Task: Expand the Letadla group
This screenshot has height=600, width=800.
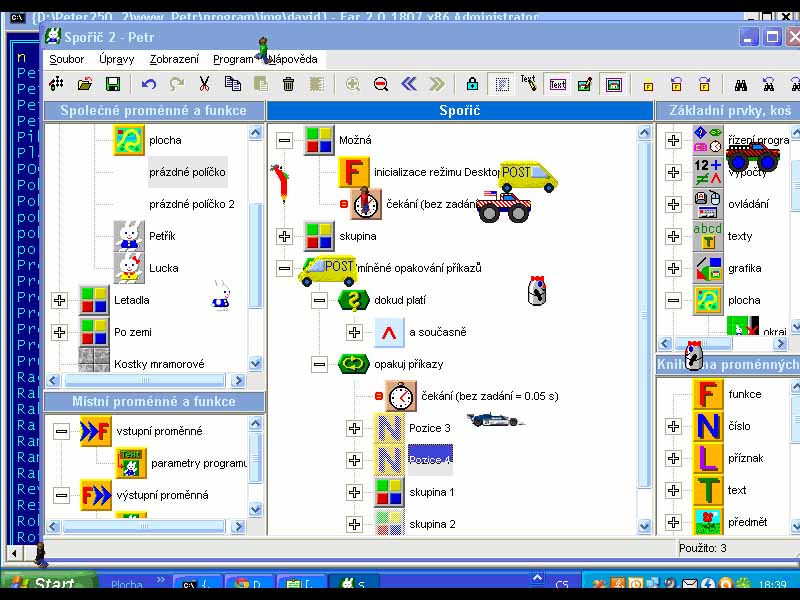Action: point(60,300)
